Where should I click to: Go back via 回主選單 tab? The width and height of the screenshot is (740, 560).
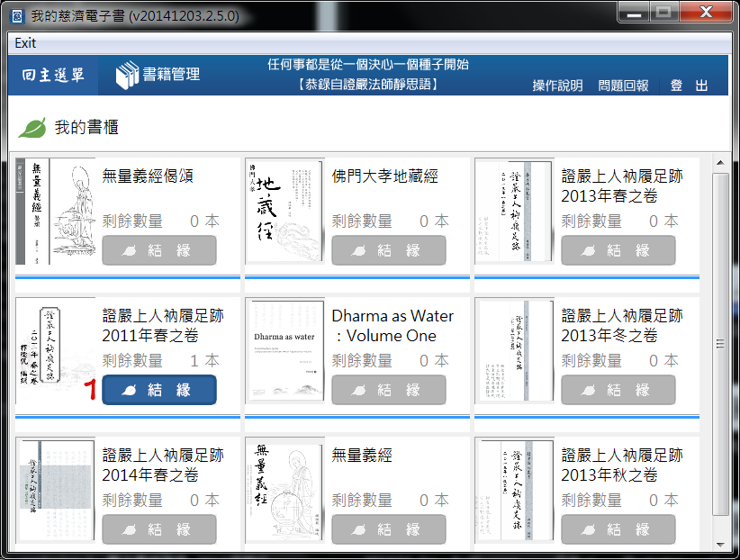tap(53, 76)
